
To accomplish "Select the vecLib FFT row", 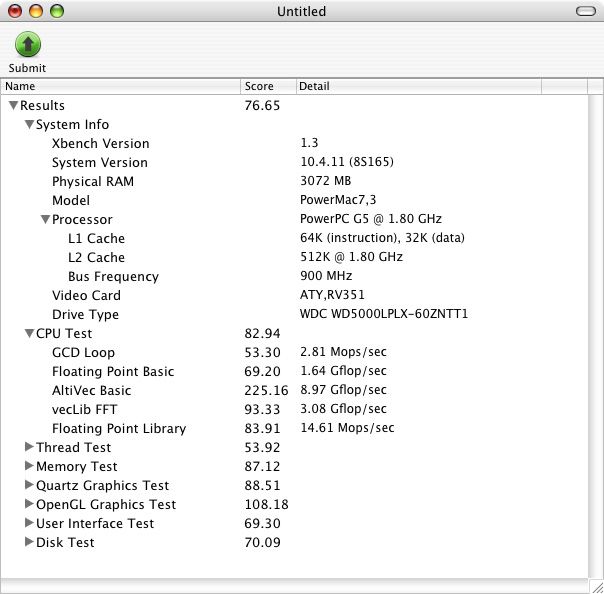I will click(x=295, y=409).
